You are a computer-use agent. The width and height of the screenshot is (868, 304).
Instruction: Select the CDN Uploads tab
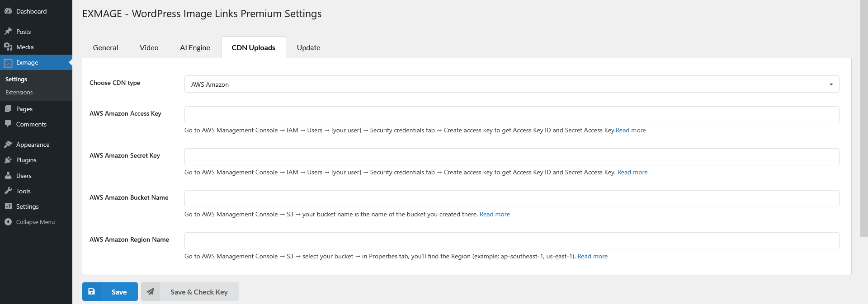tap(254, 47)
